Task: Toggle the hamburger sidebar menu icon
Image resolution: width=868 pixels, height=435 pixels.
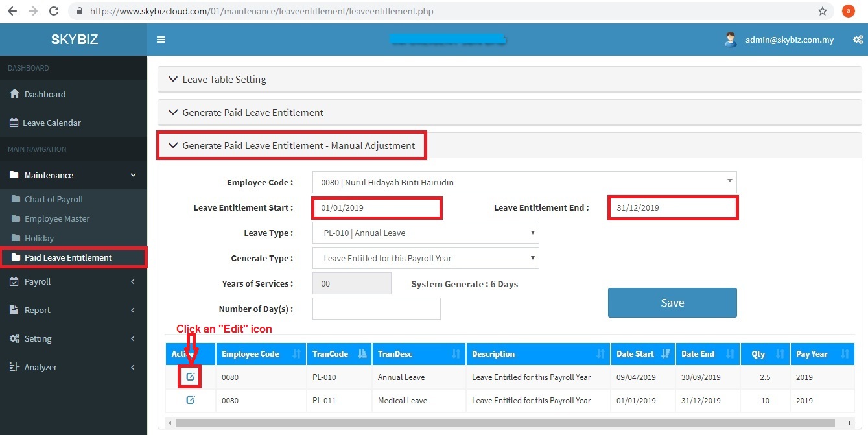Action: [x=161, y=40]
